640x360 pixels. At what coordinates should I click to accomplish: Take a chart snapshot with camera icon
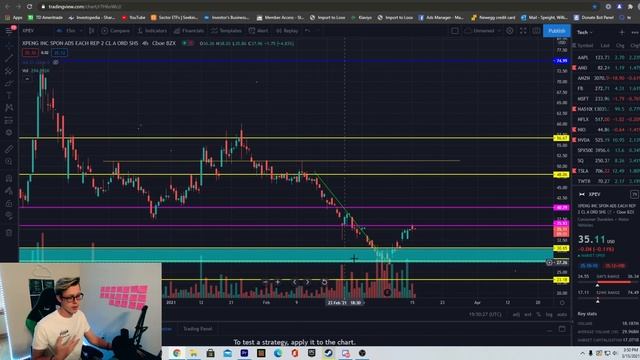[x=536, y=31]
